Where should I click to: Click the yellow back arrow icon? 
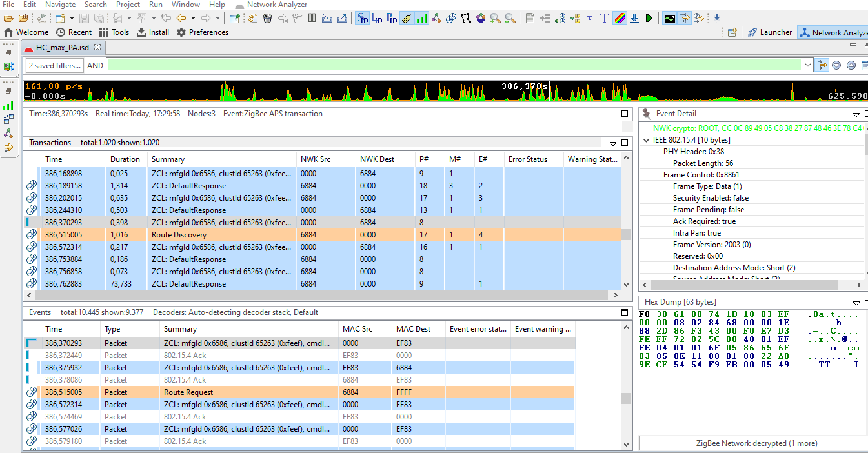(181, 18)
